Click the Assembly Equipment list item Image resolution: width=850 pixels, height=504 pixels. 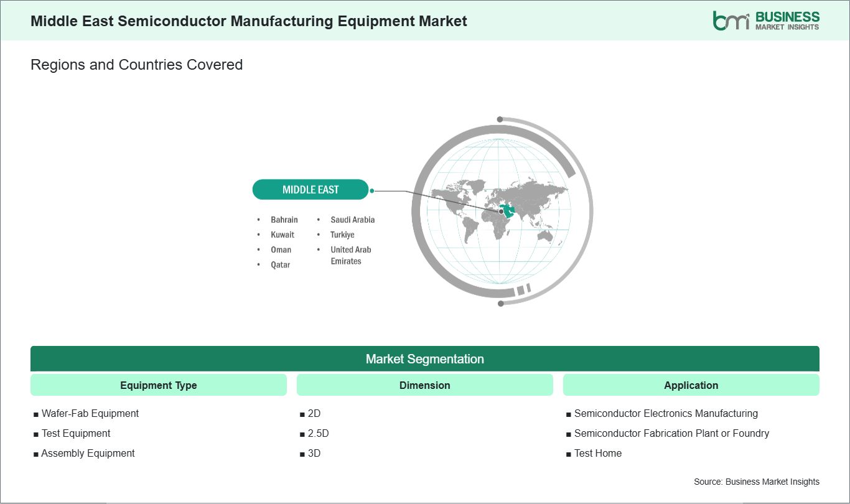tap(88, 453)
